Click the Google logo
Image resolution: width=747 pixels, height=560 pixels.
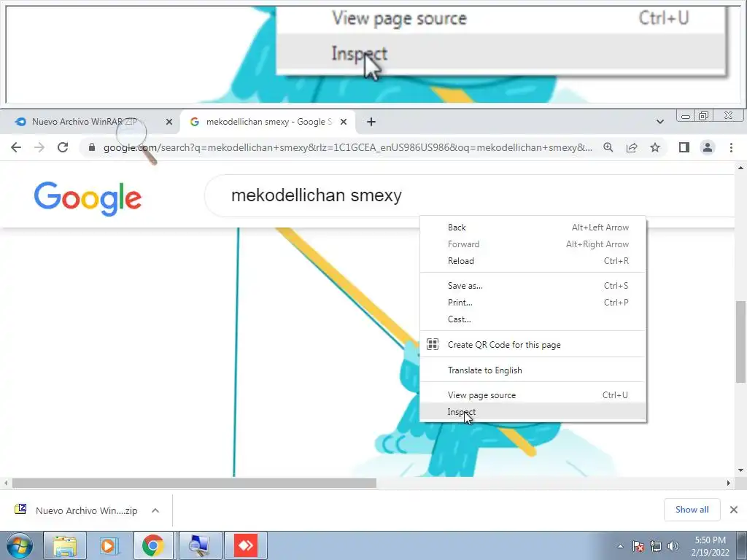pyautogui.click(x=88, y=198)
